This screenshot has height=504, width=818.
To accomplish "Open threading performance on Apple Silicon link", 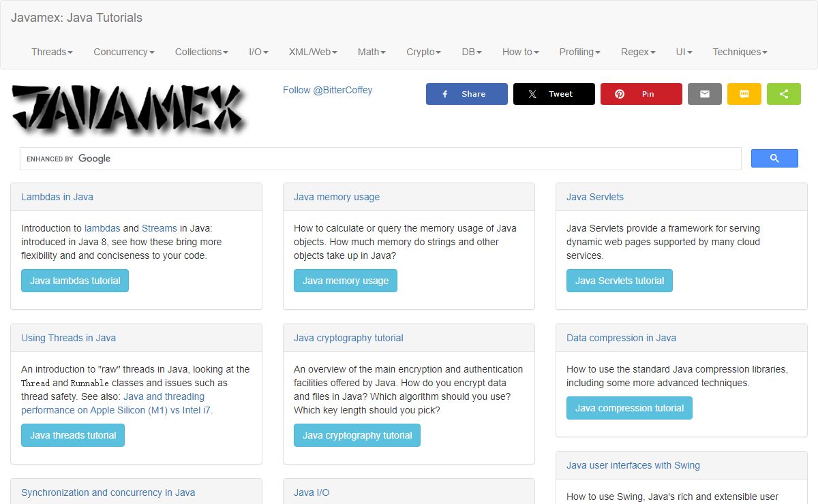I will (x=117, y=403).
